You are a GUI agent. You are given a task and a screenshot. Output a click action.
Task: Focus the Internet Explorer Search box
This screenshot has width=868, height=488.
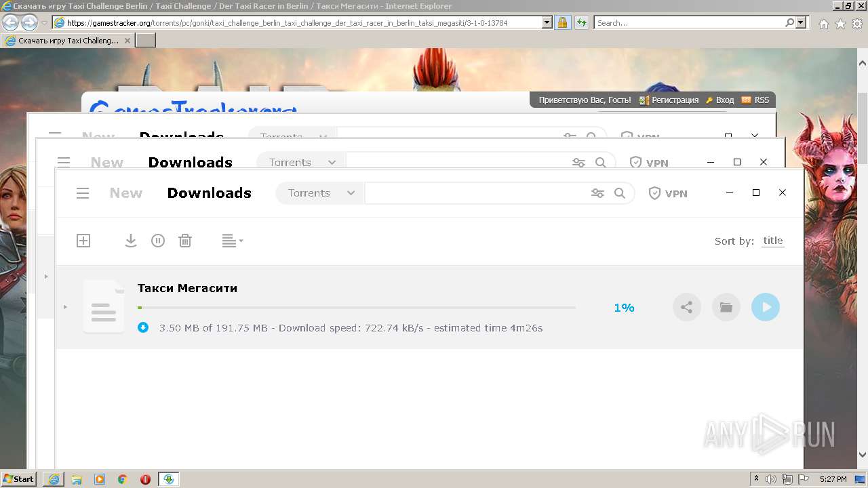690,23
